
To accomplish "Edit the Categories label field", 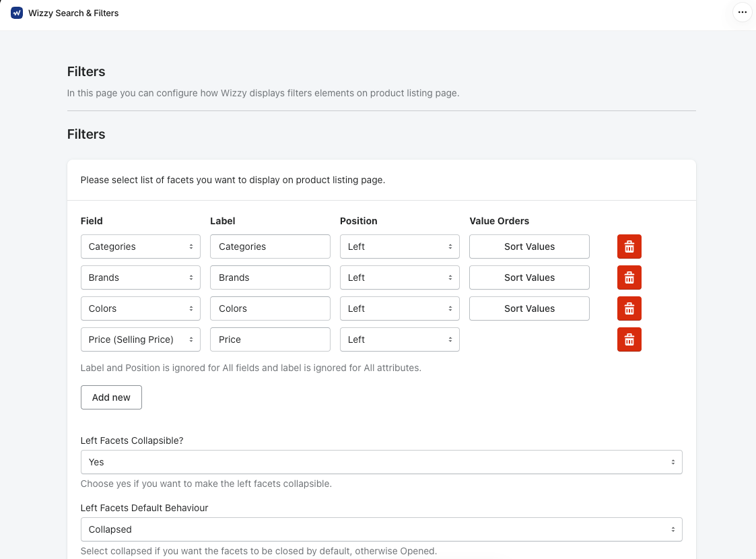I will tap(270, 246).
